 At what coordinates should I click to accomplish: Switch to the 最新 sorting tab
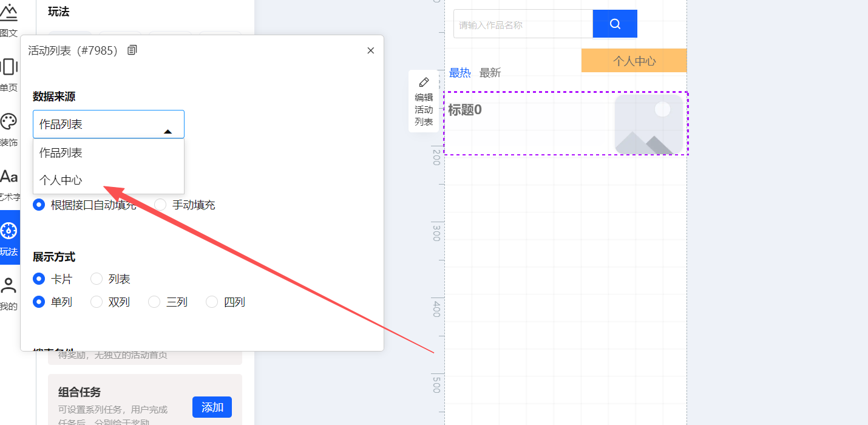pos(490,73)
